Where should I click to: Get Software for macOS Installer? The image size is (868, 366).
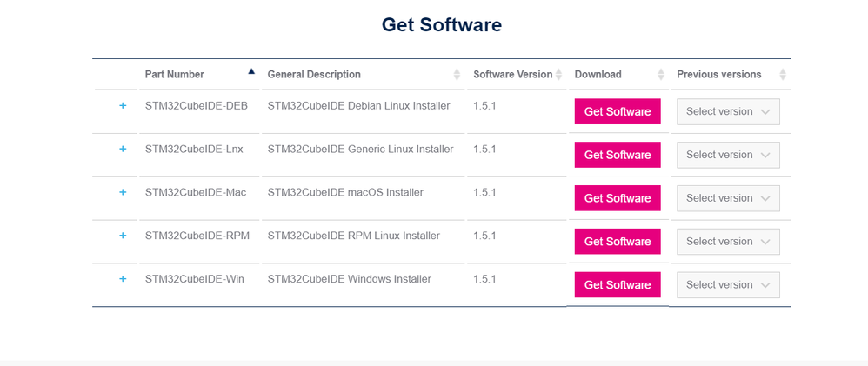tap(618, 197)
